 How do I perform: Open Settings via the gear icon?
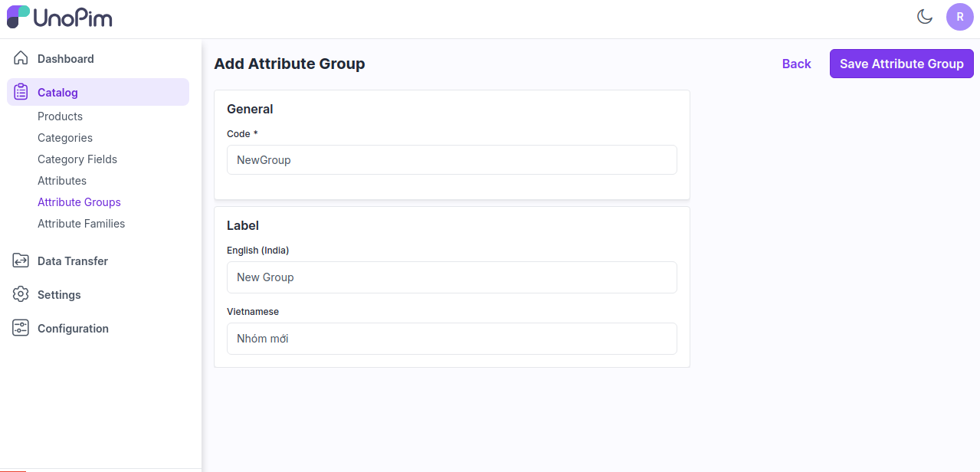(x=20, y=294)
